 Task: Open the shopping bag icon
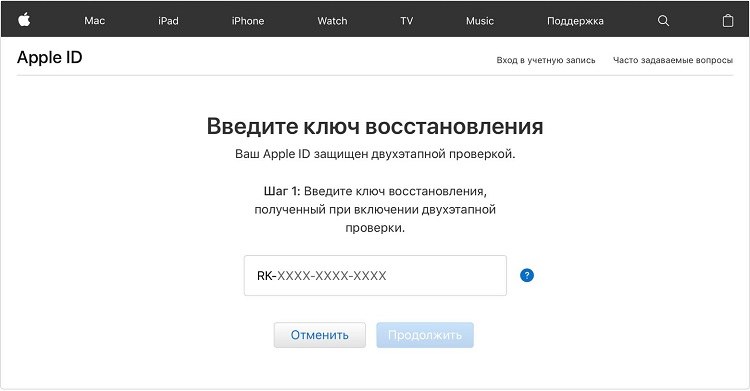728,21
